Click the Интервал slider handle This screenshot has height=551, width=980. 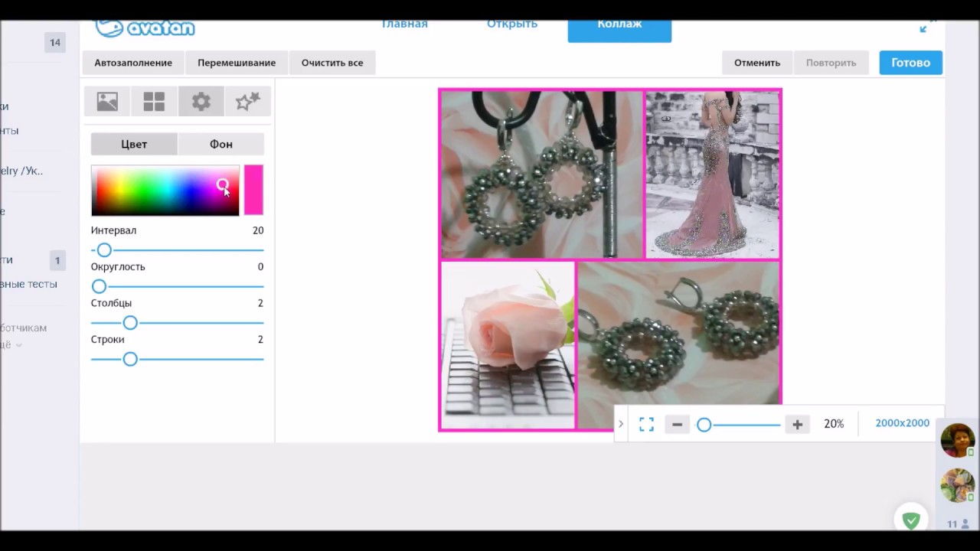click(104, 250)
